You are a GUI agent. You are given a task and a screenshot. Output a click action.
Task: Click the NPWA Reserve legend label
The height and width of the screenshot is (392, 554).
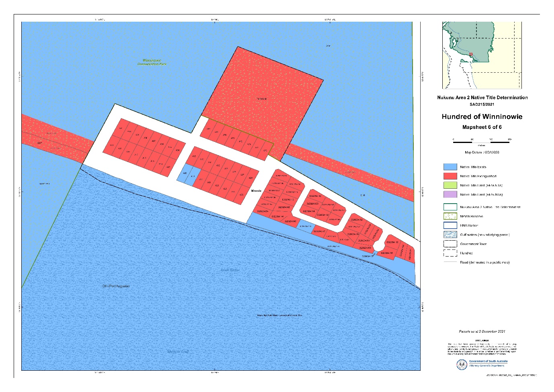pos(472,216)
